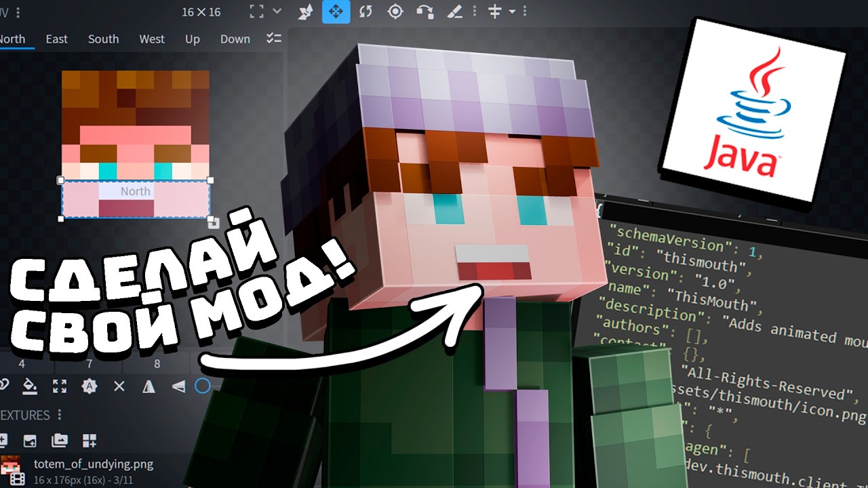
Task: Click the hair area of the UV texture preview
Action: 136,98
